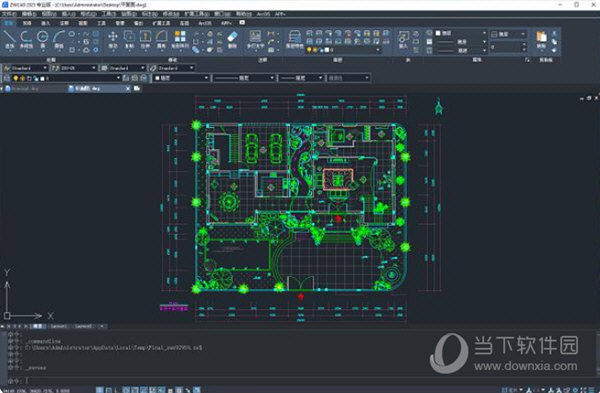
Task: Click the dimension tool in Annotation panel
Action: click(271, 34)
